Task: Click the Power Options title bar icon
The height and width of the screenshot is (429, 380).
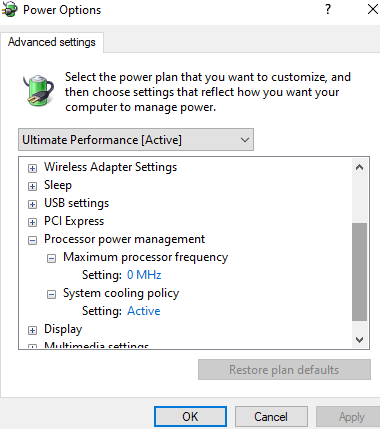Action: tap(9, 10)
